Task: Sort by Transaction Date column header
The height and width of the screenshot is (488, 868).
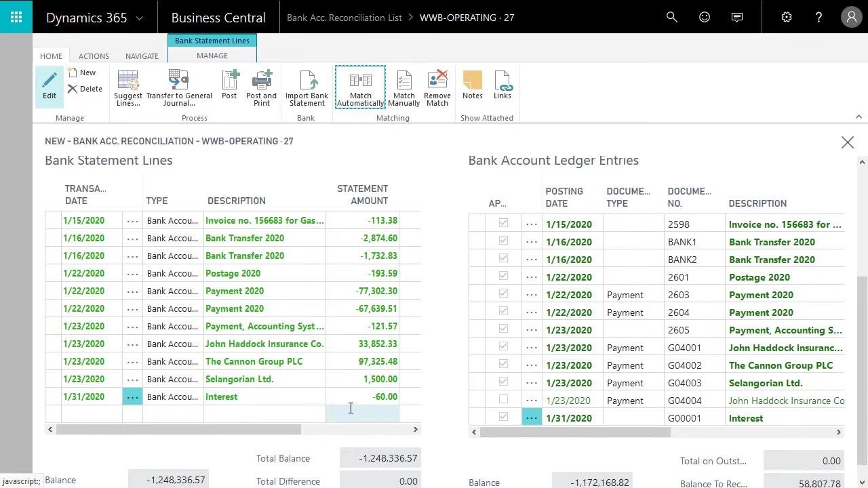Action: click(x=85, y=195)
